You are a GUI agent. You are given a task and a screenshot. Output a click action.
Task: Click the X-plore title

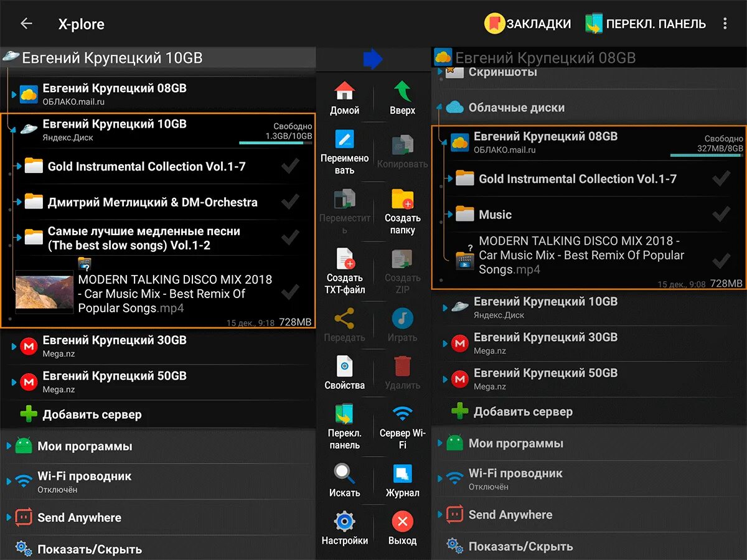(82, 24)
